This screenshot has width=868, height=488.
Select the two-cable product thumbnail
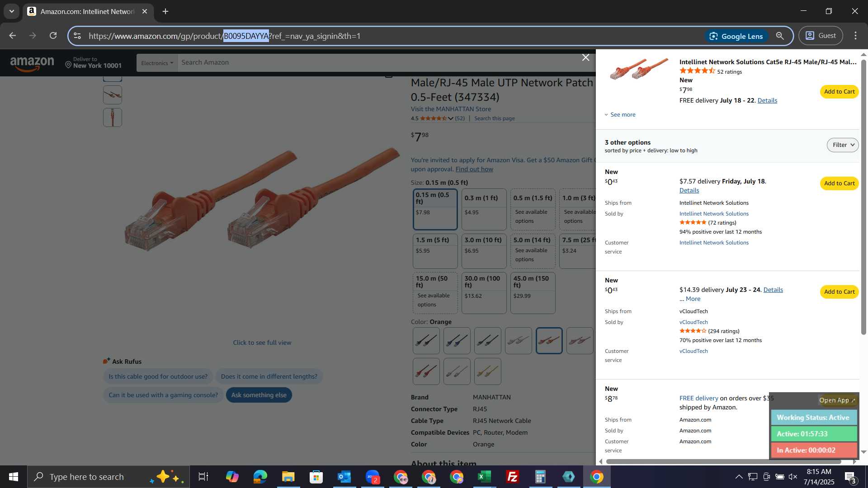[113, 95]
